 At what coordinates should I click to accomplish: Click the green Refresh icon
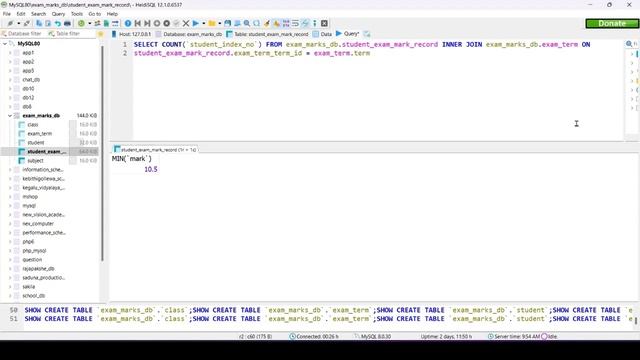tap(81, 23)
